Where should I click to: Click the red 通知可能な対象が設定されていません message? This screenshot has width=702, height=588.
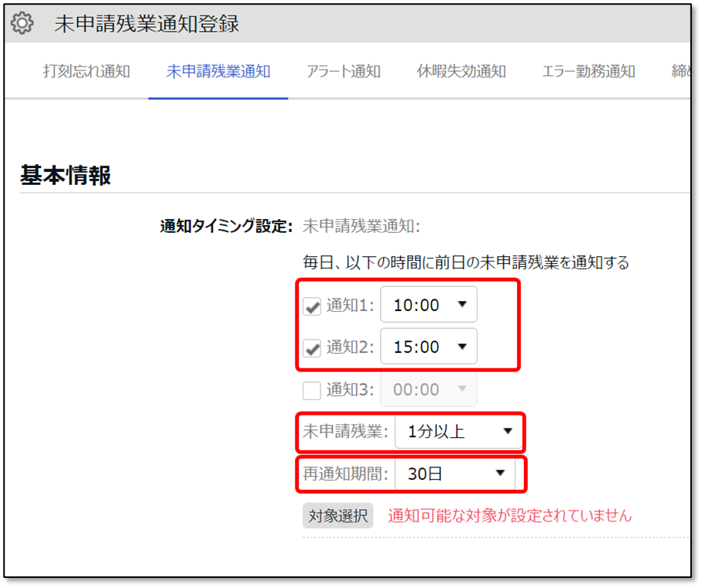point(509,515)
